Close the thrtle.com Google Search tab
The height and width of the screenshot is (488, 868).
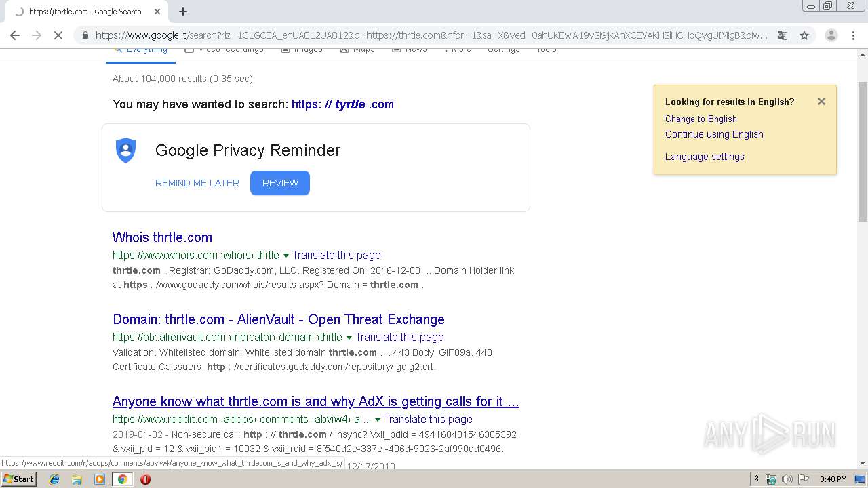tap(157, 12)
